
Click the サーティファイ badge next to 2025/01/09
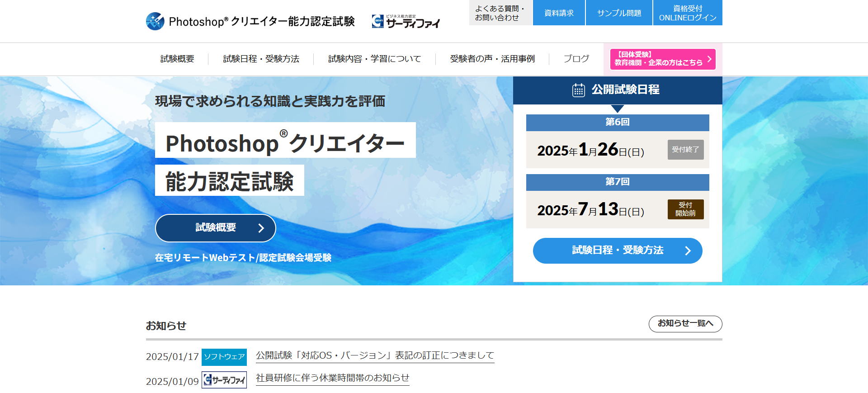224,380
